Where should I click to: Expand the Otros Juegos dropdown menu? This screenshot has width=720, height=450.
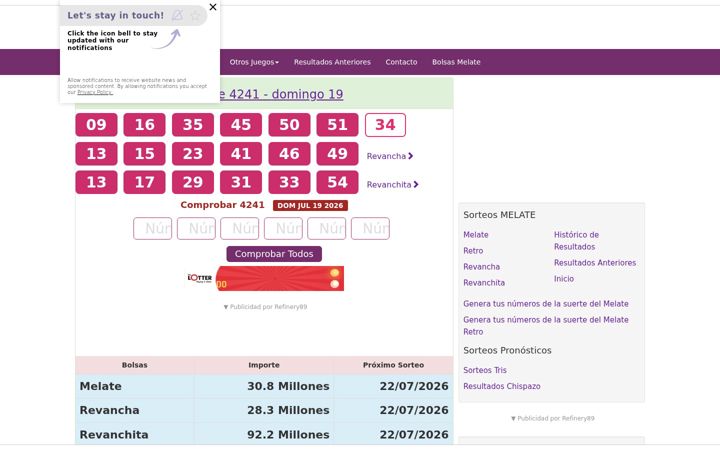point(254,62)
